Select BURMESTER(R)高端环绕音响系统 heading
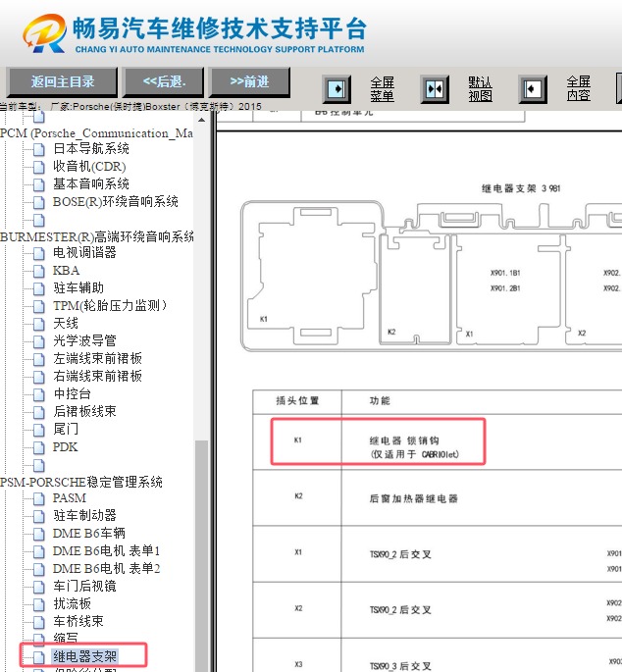 click(97, 236)
